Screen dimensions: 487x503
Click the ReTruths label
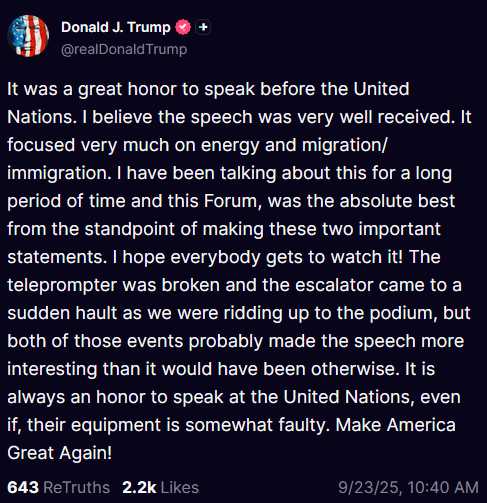pyautogui.click(x=77, y=487)
